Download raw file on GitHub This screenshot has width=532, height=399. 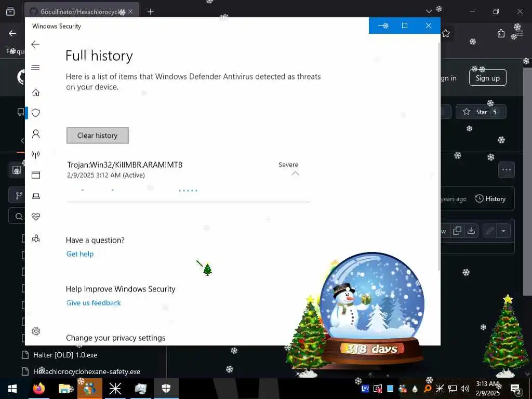pyautogui.click(x=471, y=231)
